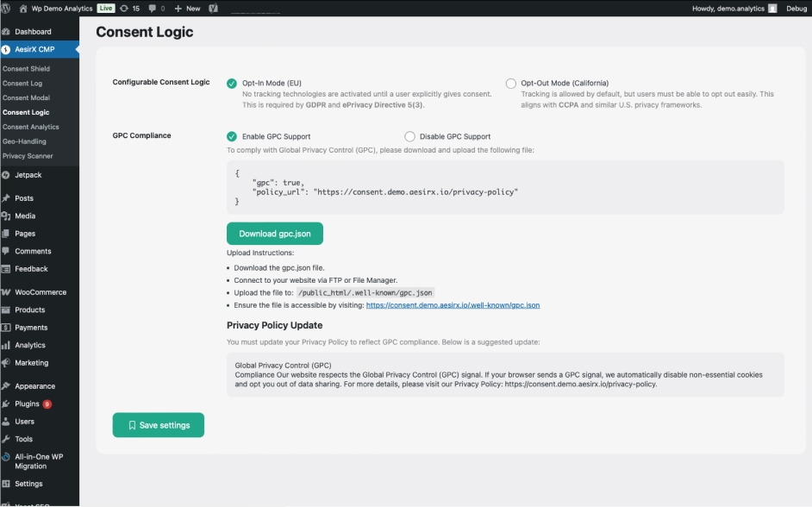
Task: Click the user avatar next to Howdy
Action: pyautogui.click(x=772, y=9)
